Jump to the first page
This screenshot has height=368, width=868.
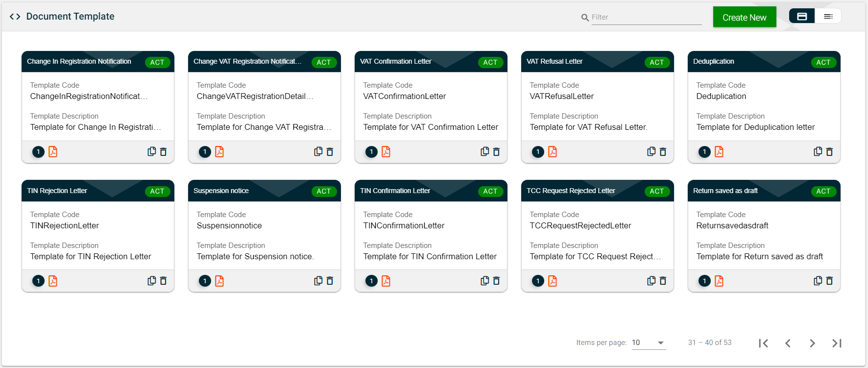click(x=763, y=343)
